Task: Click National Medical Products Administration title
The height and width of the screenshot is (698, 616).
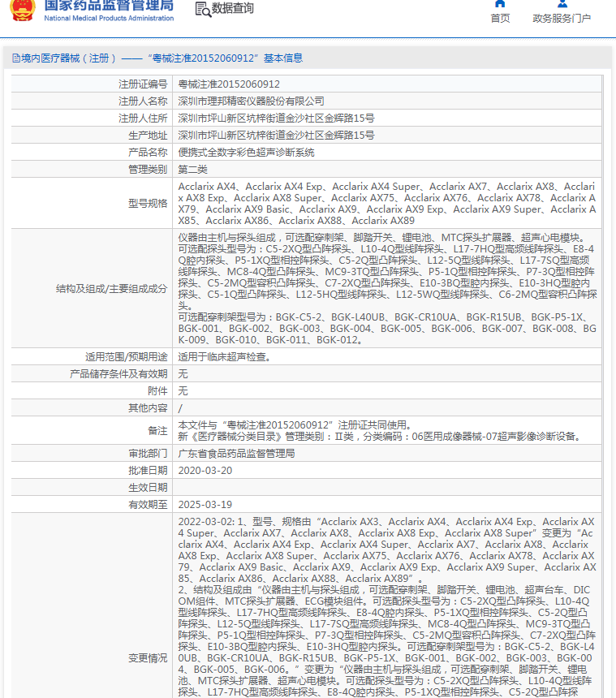Action: pyautogui.click(x=109, y=18)
